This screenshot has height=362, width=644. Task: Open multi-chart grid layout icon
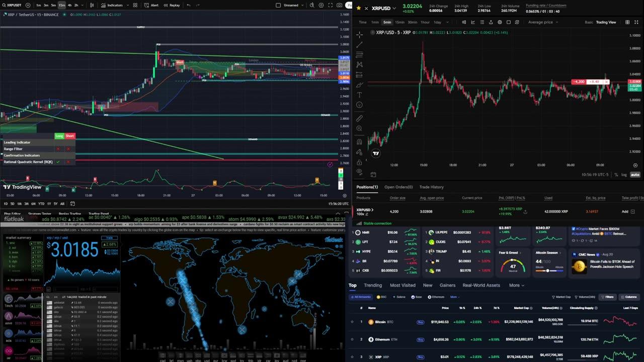(627, 22)
